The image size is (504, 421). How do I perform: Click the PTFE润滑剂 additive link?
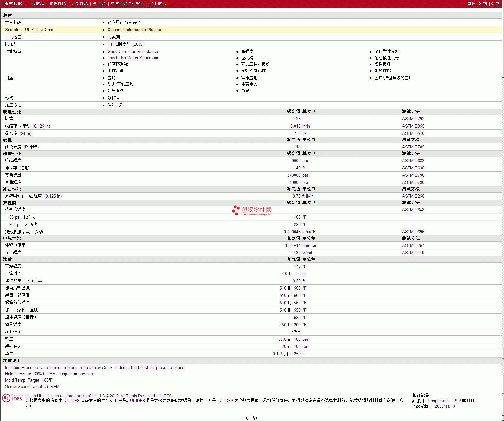(x=119, y=44)
